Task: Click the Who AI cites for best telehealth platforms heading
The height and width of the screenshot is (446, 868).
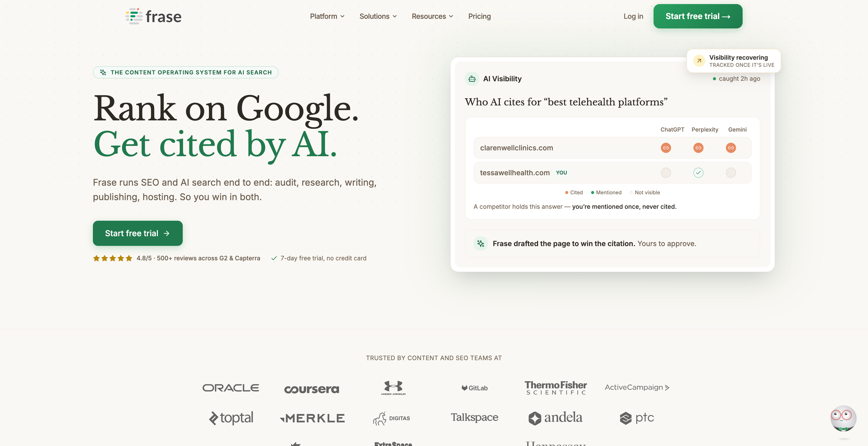Action: (x=566, y=102)
